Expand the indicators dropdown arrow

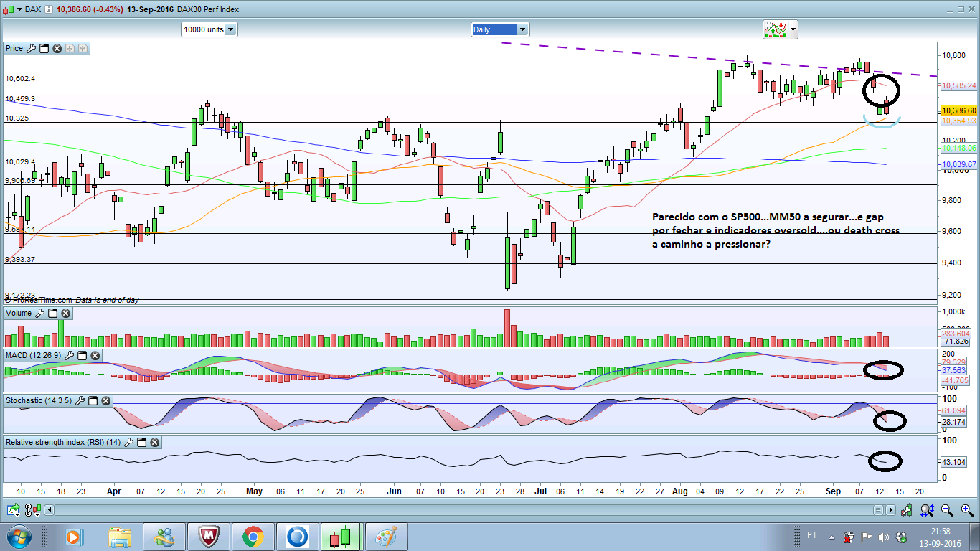pos(792,29)
